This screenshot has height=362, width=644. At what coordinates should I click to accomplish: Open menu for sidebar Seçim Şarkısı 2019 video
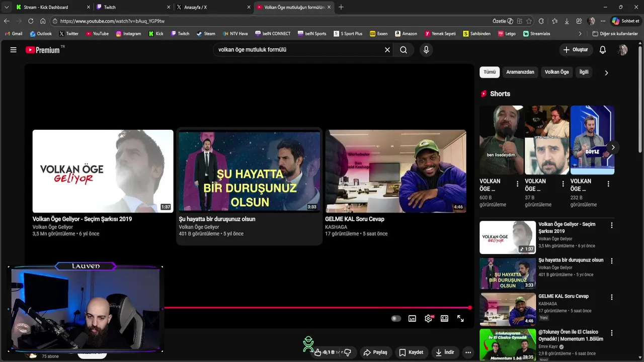tap(612, 225)
